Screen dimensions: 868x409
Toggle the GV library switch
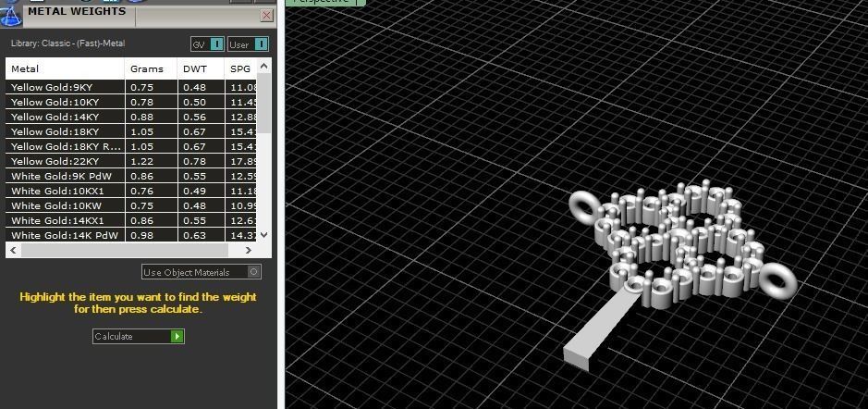click(x=208, y=44)
